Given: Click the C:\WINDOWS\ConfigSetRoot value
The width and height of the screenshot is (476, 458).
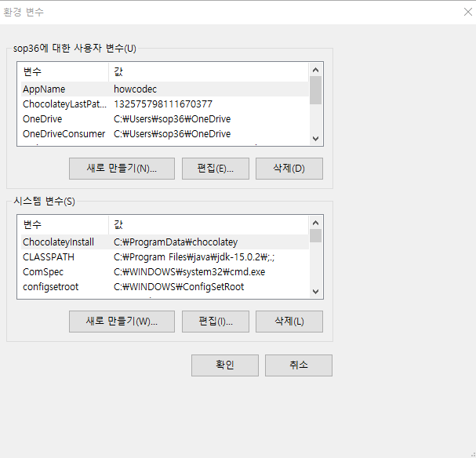Looking at the screenshot, I should coord(179,287).
